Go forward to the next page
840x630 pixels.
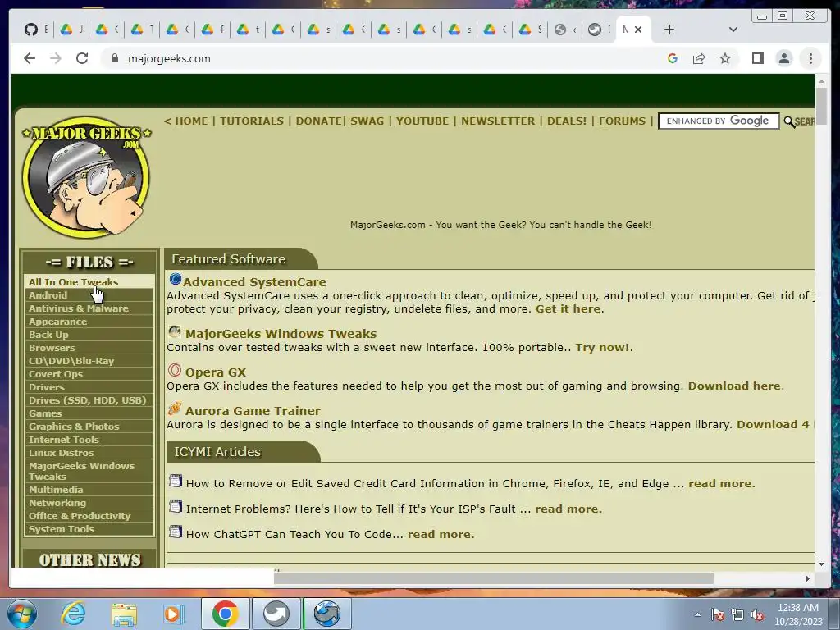click(56, 58)
